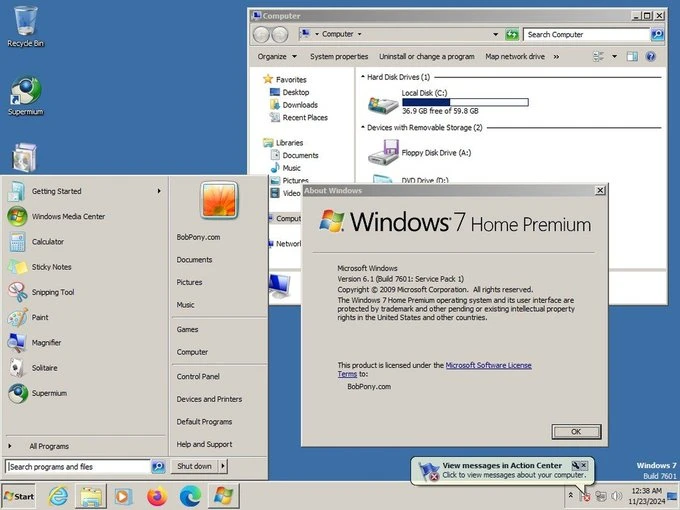
Task: Click the Internet Explorer taskbar icon
Action: (58, 495)
